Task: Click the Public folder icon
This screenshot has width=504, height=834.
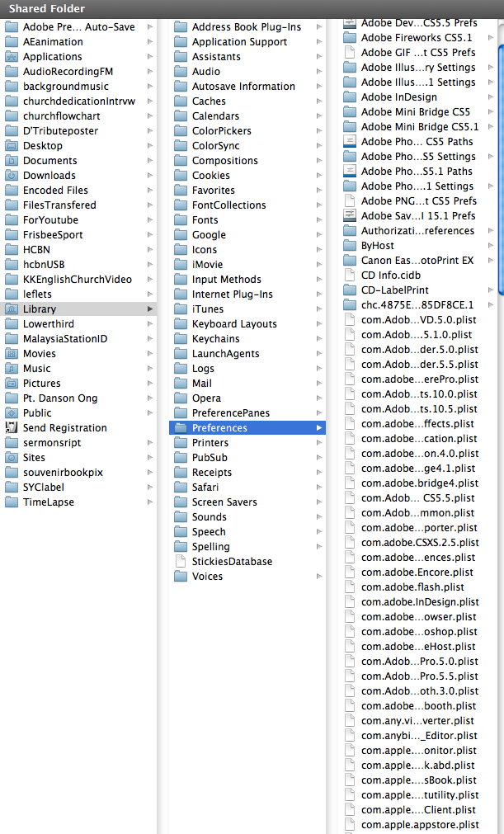Action: click(x=12, y=413)
